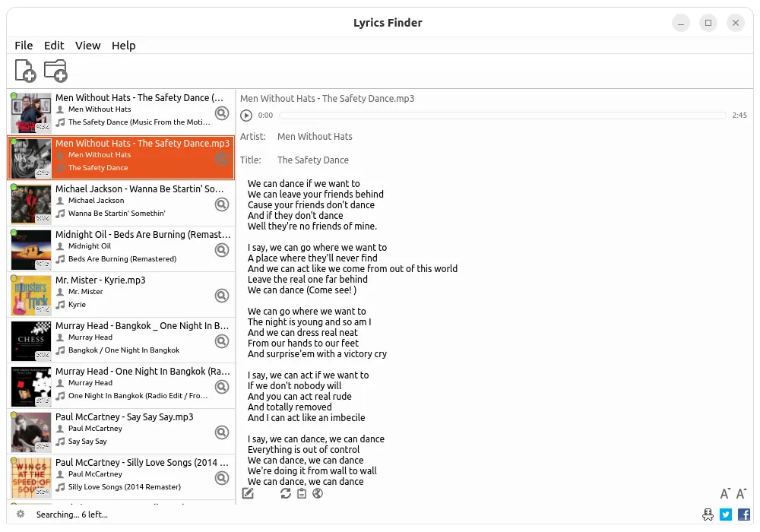Decrease lyrics font size
The image size is (760, 532).
coord(724,493)
